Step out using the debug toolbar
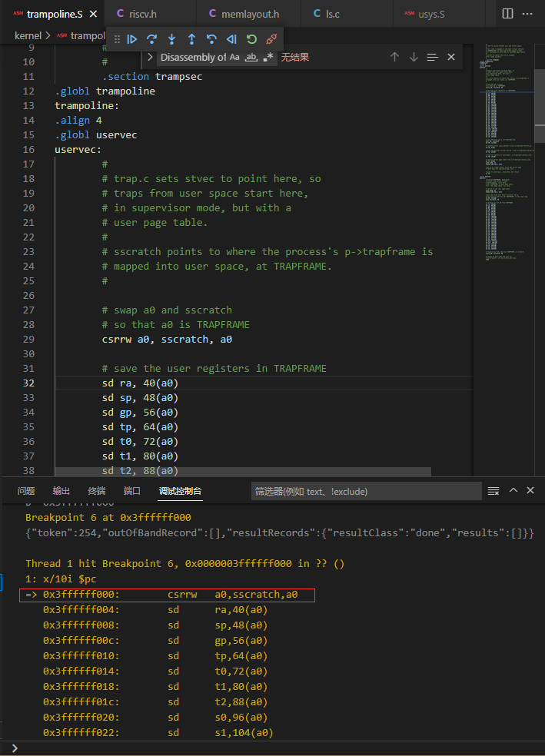The image size is (545, 756). pos(191,39)
